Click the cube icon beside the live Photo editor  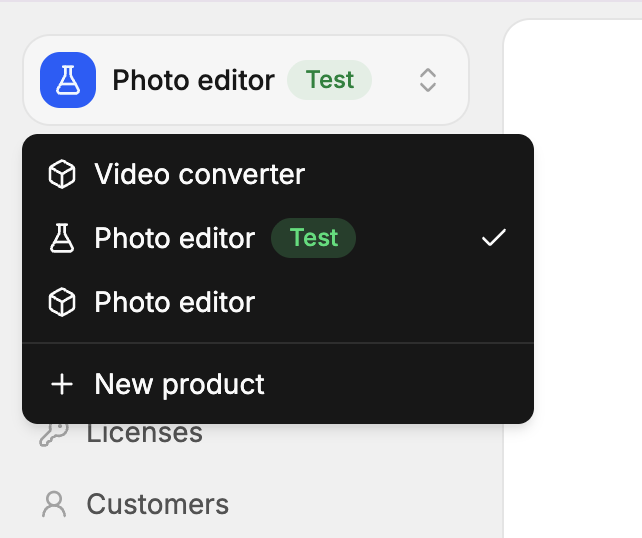62,302
